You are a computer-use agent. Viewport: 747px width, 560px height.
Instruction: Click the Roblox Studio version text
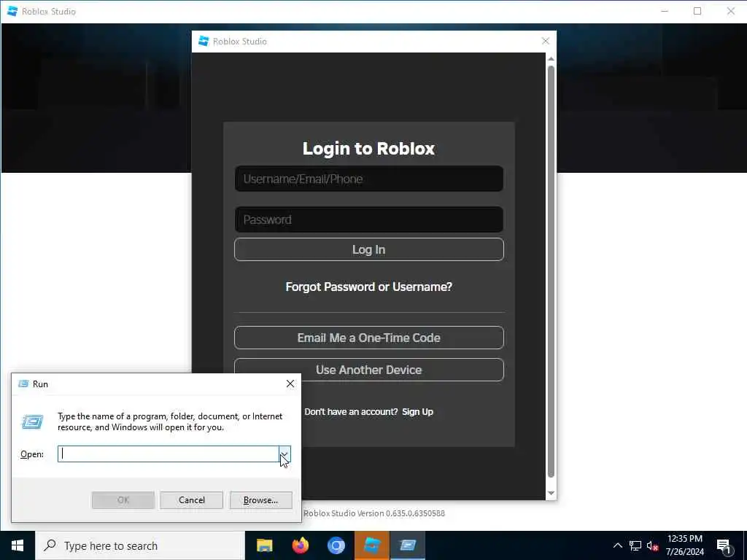374,513
